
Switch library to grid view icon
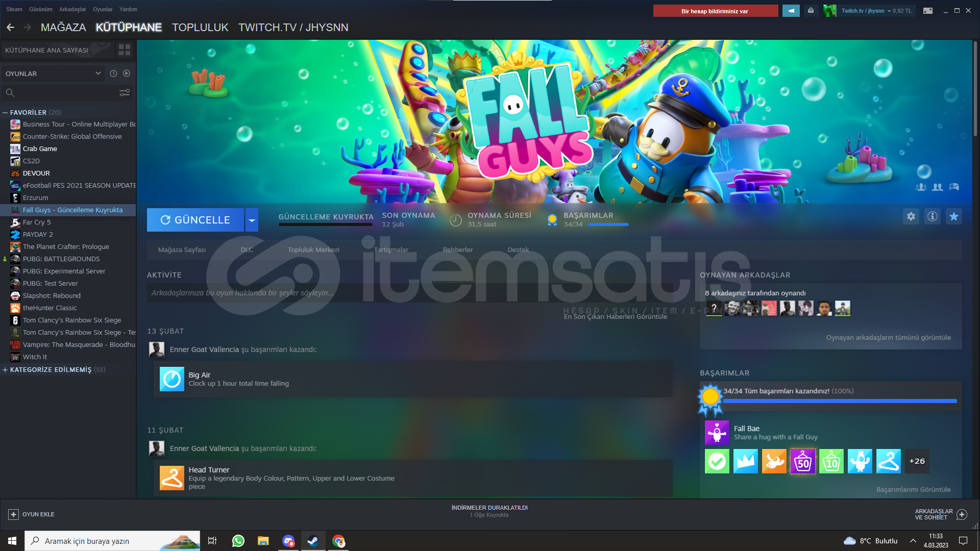125,49
